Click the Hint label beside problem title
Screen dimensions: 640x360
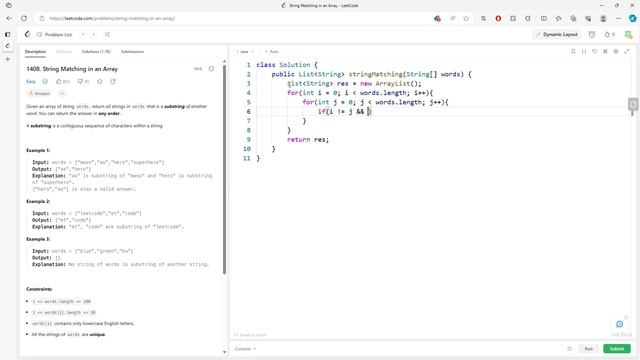(x=198, y=69)
